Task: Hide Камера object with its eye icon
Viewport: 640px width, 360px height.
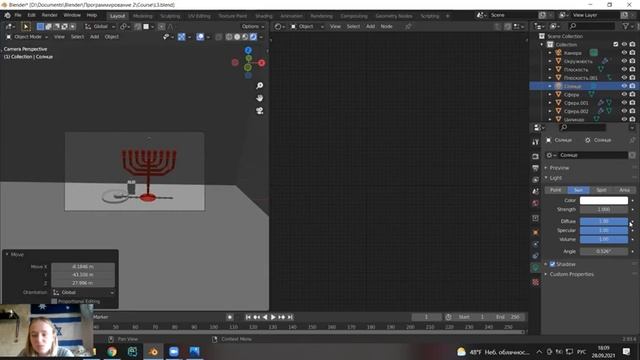Action: point(624,53)
